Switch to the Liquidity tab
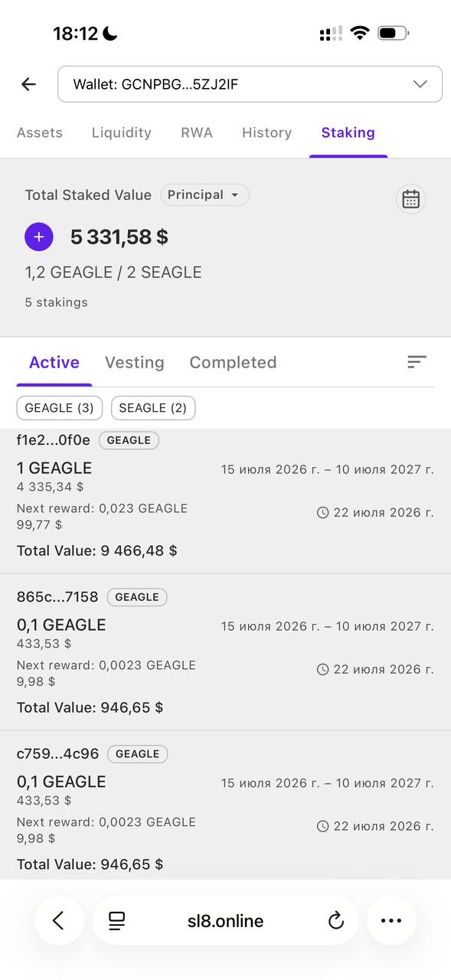This screenshot has height=980, width=451. [x=122, y=132]
